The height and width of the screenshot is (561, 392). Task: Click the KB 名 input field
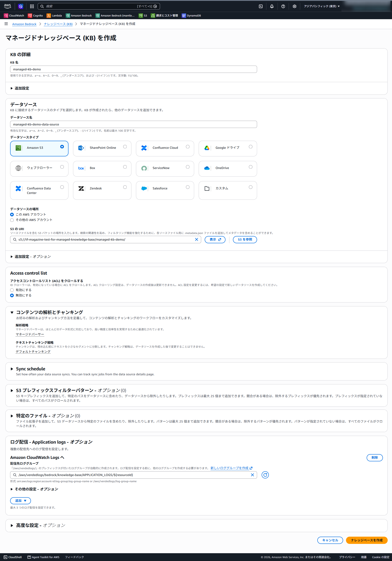click(x=133, y=69)
